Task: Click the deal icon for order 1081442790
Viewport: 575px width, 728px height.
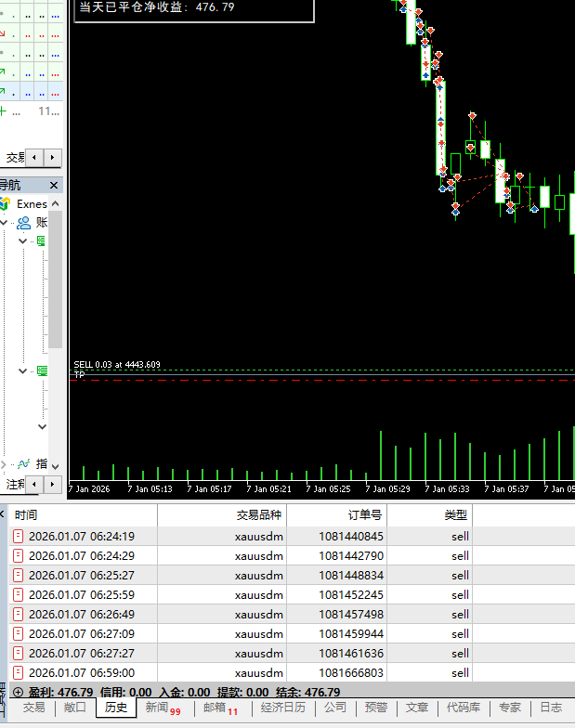Action: tap(18, 555)
